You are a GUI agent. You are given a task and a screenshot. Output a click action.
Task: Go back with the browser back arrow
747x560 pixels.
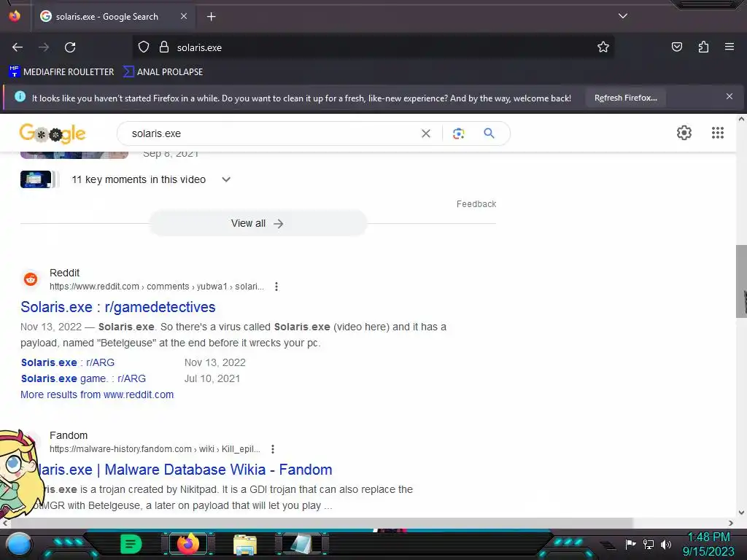[18, 47]
